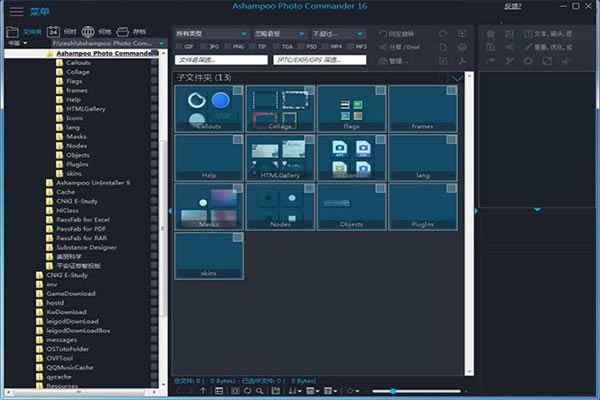Click the fullscreen view icon in bottom toolbar
Screen dimensions: 600x400
pos(235,391)
